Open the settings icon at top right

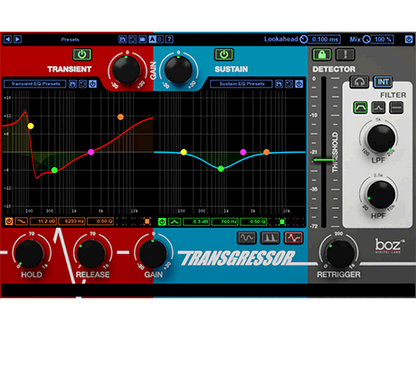coord(409,39)
